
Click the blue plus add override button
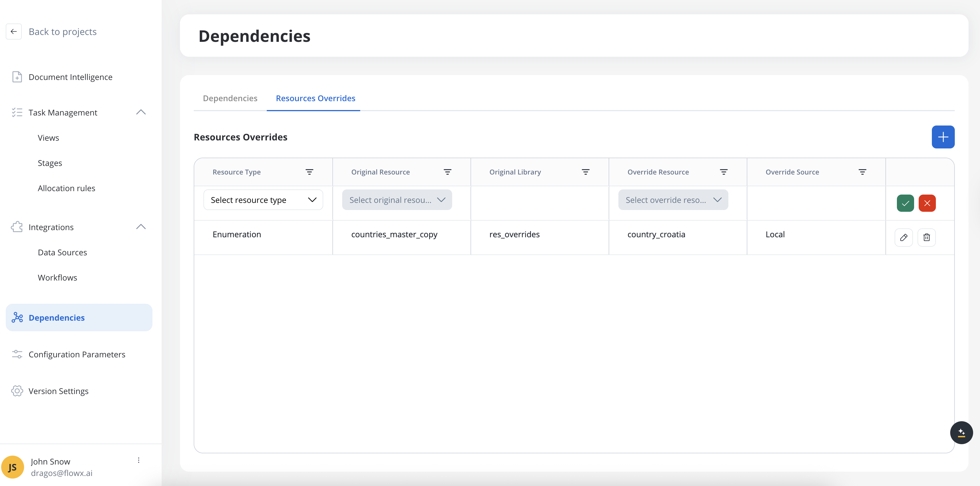coord(943,137)
